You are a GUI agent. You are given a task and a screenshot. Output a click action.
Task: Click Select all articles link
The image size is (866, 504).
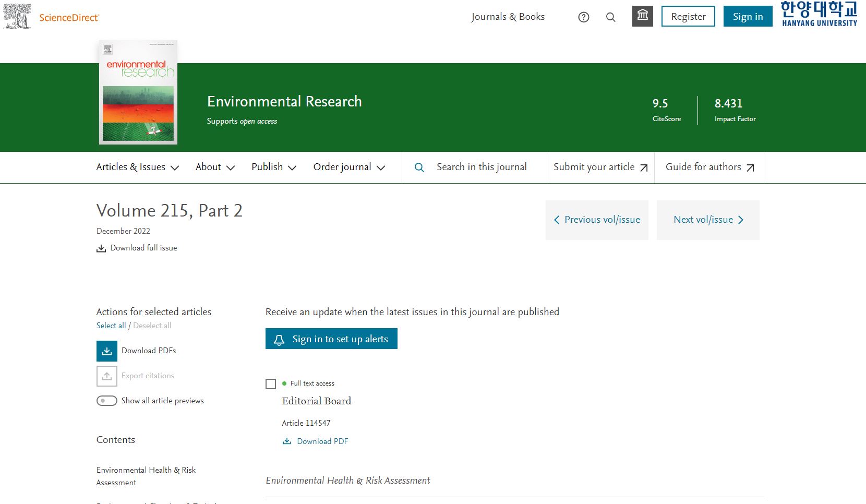click(x=111, y=326)
